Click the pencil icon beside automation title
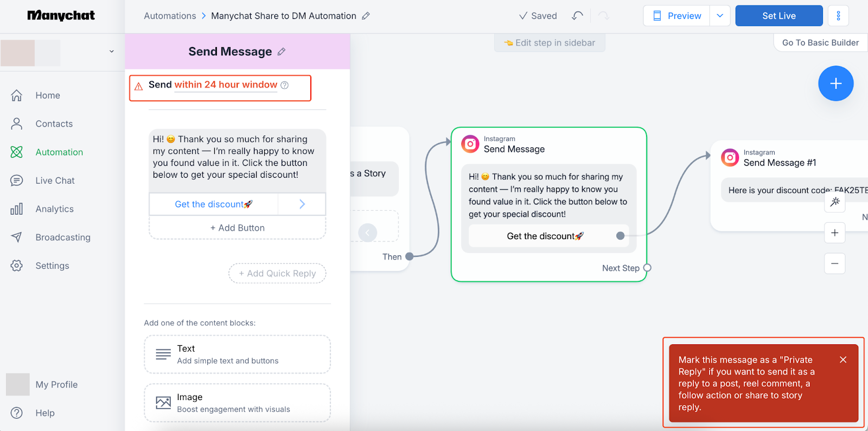This screenshot has width=868, height=431. pos(366,16)
